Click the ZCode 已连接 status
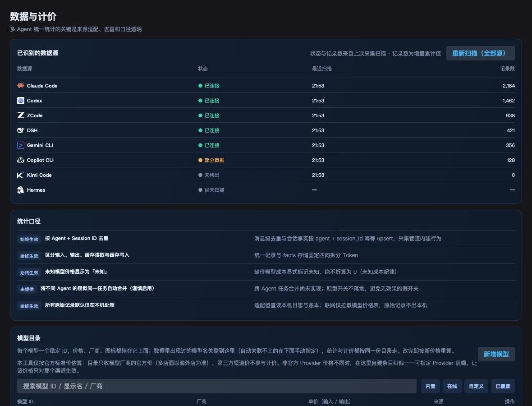Viewport: 532px width, 406px height. (x=209, y=116)
